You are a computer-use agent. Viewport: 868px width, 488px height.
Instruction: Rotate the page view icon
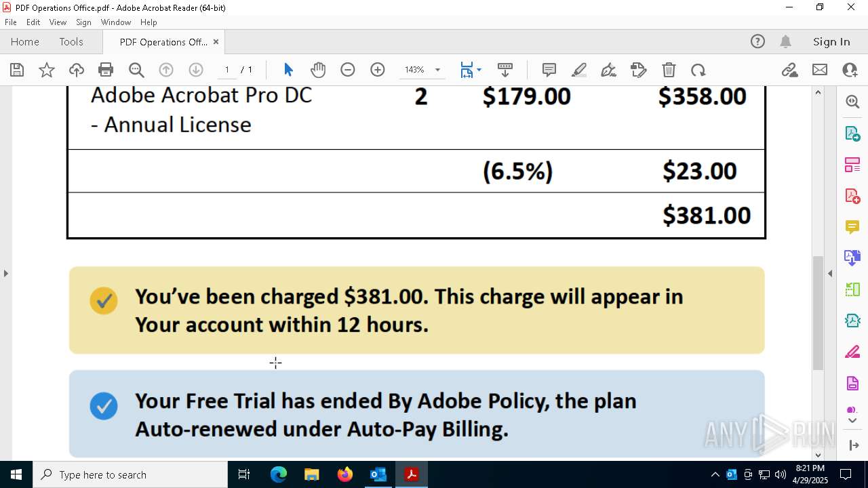(698, 70)
